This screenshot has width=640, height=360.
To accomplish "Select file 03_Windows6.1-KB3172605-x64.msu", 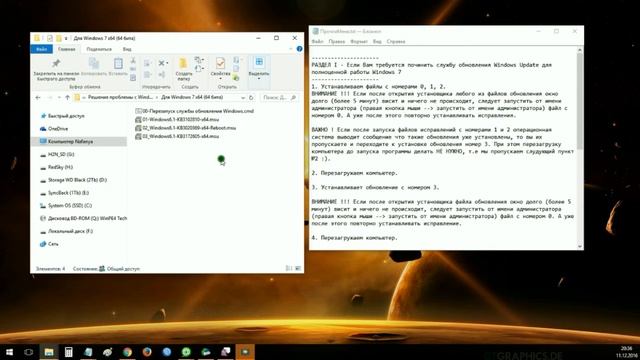I will [x=177, y=136].
